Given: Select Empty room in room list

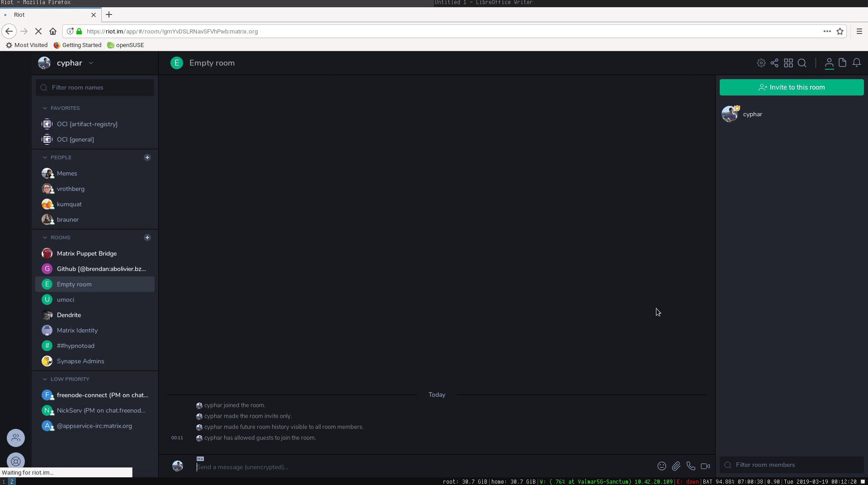Looking at the screenshot, I should coord(95,284).
